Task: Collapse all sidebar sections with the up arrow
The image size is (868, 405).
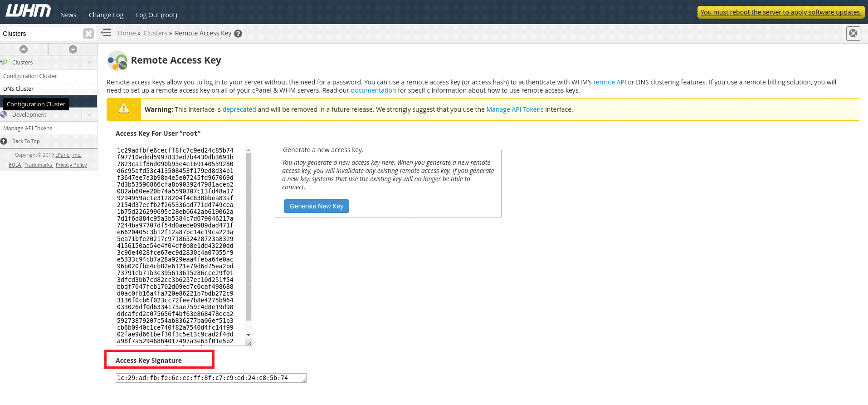Action: tap(24, 49)
